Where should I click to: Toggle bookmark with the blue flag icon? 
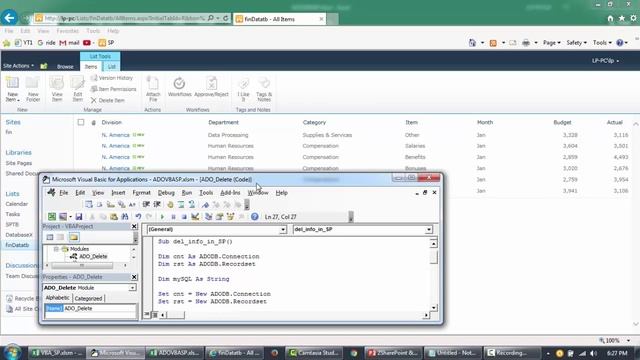pyautogui.click(x=205, y=204)
